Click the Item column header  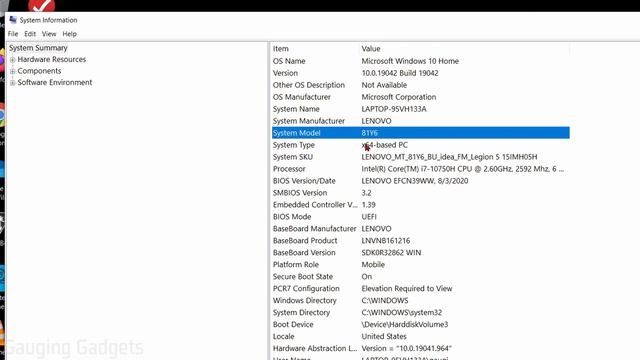pos(315,49)
